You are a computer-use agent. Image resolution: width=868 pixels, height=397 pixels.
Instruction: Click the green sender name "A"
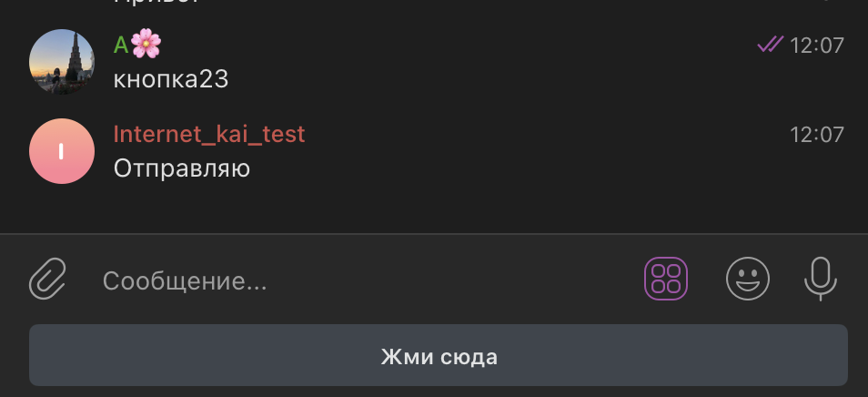[121, 44]
